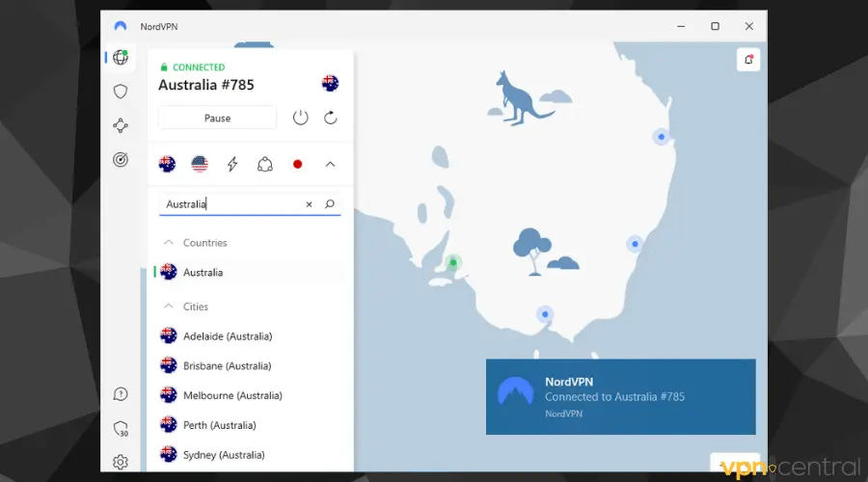Click the green Adelaide server dot on map
The image size is (868, 482).
click(x=453, y=262)
